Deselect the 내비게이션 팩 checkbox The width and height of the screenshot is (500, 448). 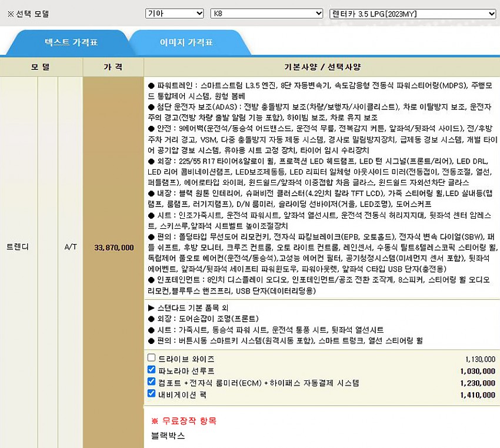(x=152, y=394)
